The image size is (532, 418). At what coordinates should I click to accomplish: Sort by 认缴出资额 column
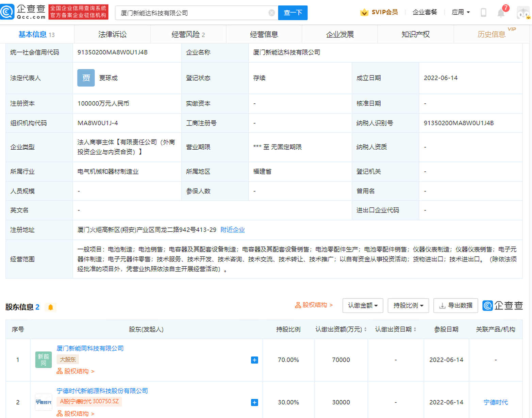[x=365, y=329]
